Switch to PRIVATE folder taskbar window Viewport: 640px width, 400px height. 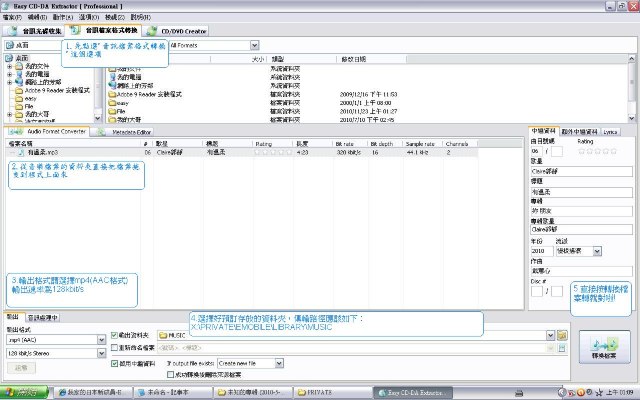point(331,393)
